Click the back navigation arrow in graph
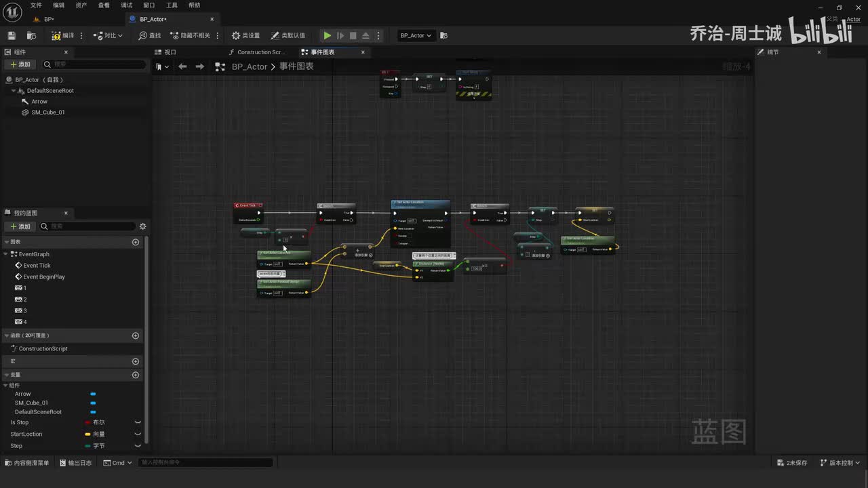The height and width of the screenshot is (488, 868). pos(182,66)
